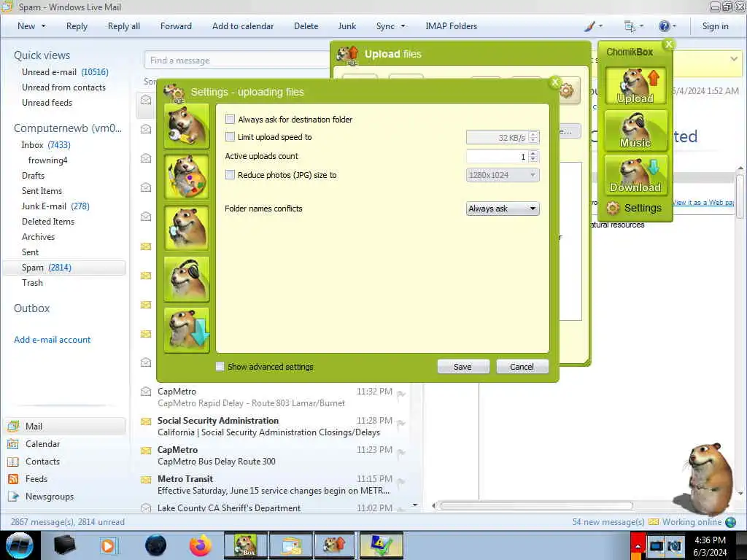Expand the New message dropdown arrow

(x=43, y=26)
